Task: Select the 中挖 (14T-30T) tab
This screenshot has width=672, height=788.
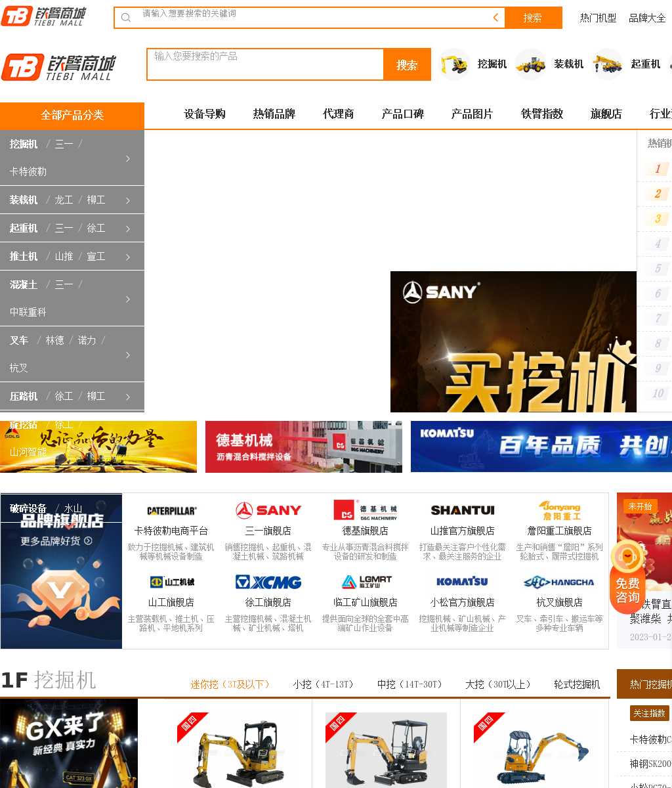Action: pyautogui.click(x=410, y=684)
